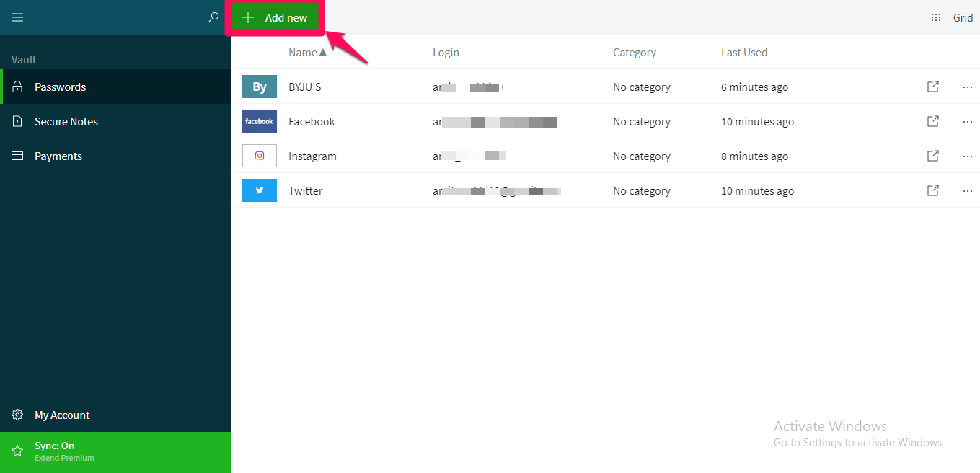
Task: Launch Instagram website via open icon
Action: 933,156
